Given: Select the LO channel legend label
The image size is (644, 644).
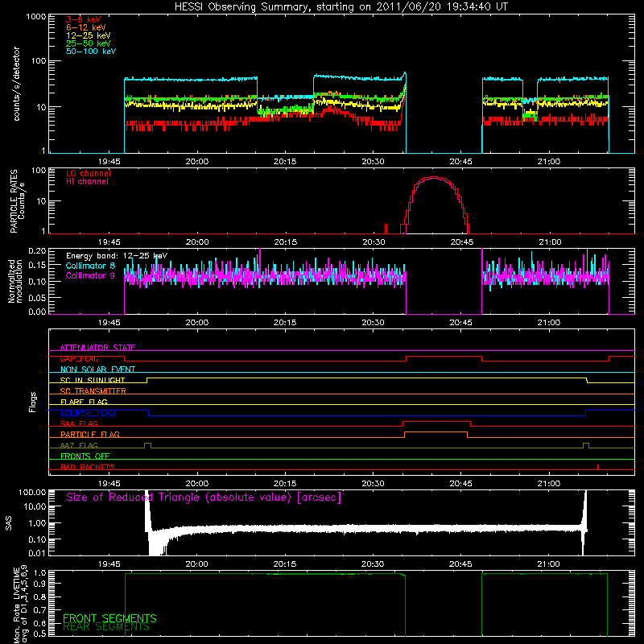Looking at the screenshot, I should pyautogui.click(x=89, y=173).
